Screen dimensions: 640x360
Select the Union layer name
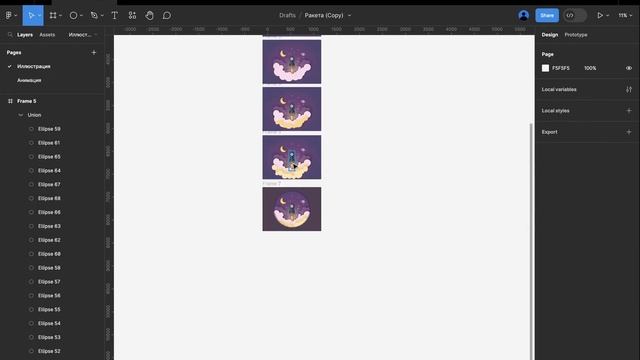[x=34, y=115]
